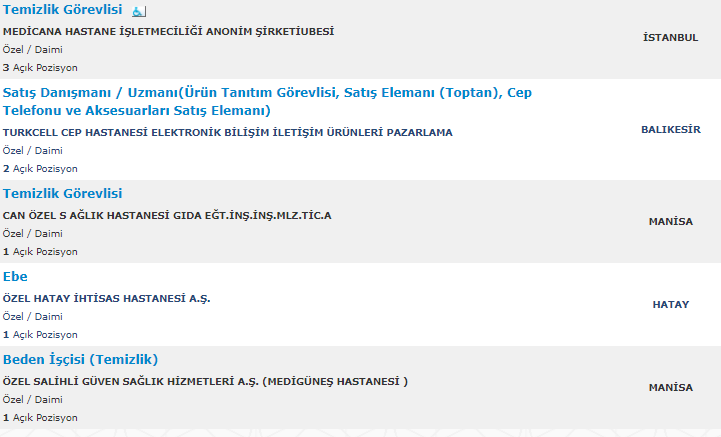Select the TURKCELL CEP HASTANESİ company name
The image size is (721, 437).
tap(228, 132)
